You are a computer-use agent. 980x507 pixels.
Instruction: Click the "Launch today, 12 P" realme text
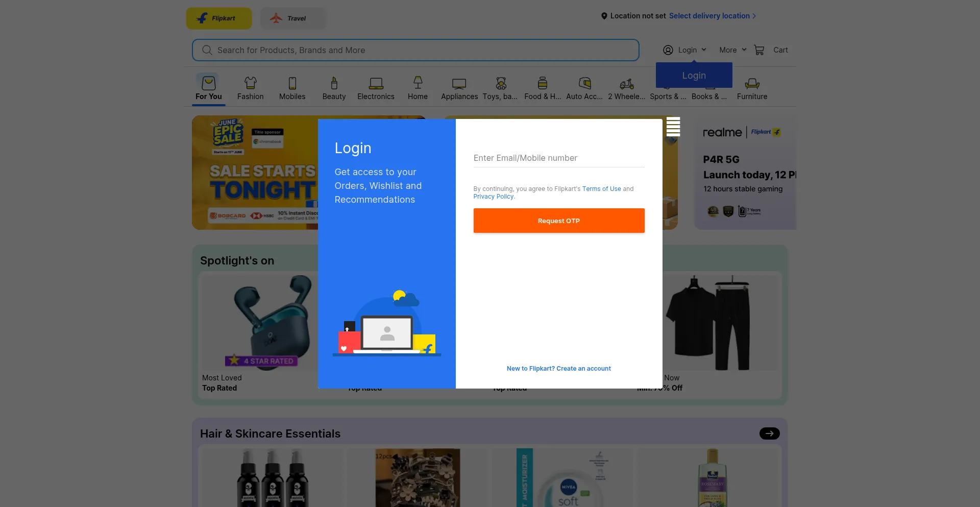pos(750,175)
